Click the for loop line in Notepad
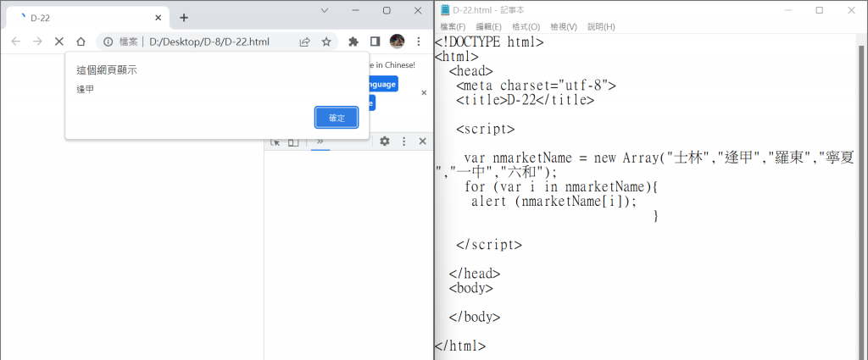868x360 pixels. 560,187
